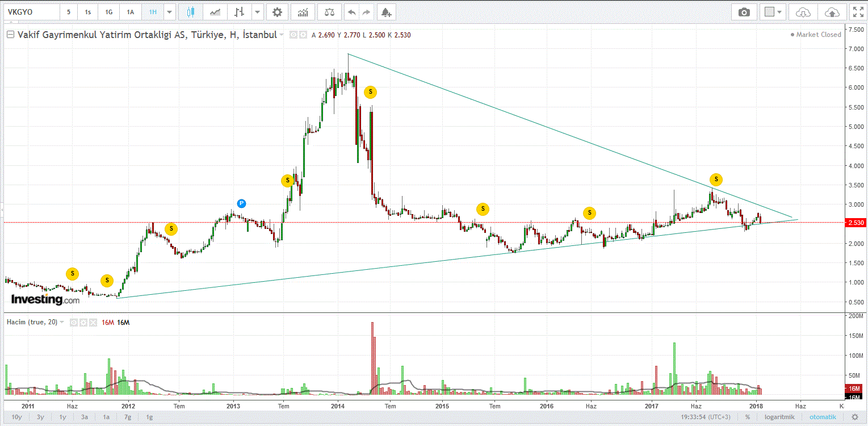Hide the Hacim volume indicator eye icon

73,322
